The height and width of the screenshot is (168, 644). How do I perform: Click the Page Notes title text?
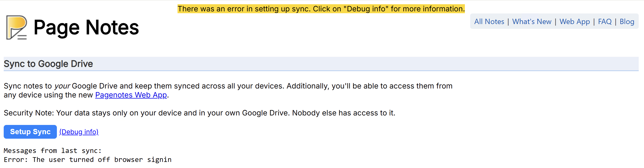86,27
